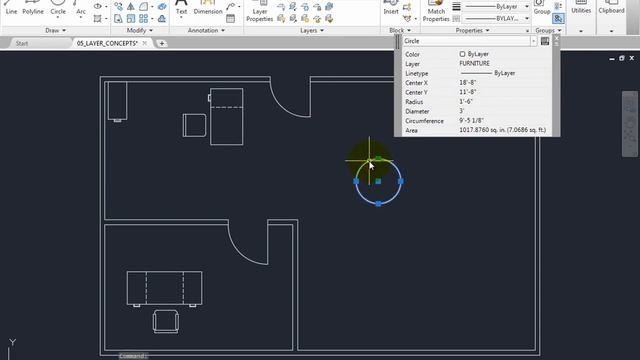Click the Group tool
The height and width of the screenshot is (360, 640).
tap(542, 7)
